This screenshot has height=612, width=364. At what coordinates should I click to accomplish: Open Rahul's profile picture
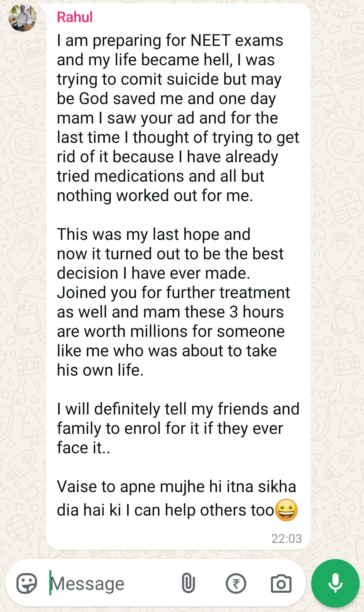pos(23,18)
